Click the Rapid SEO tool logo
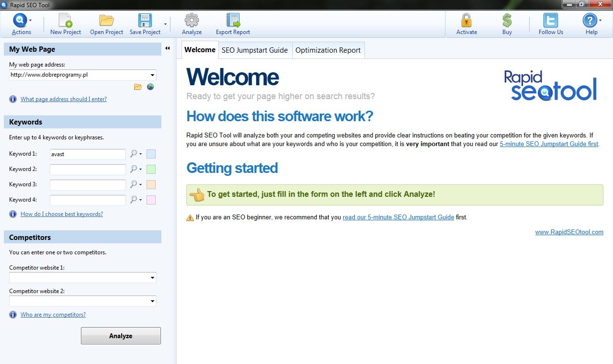613x364 pixels. click(x=551, y=85)
